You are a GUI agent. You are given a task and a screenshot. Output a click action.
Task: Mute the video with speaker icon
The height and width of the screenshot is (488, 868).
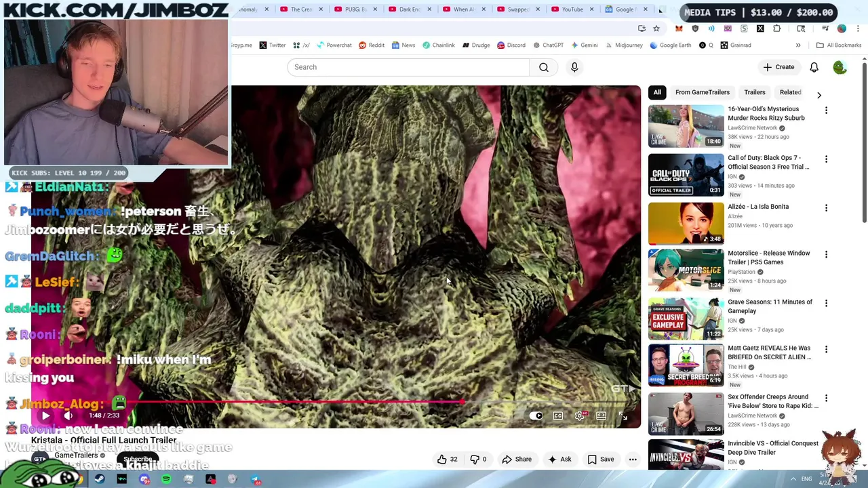(x=68, y=415)
